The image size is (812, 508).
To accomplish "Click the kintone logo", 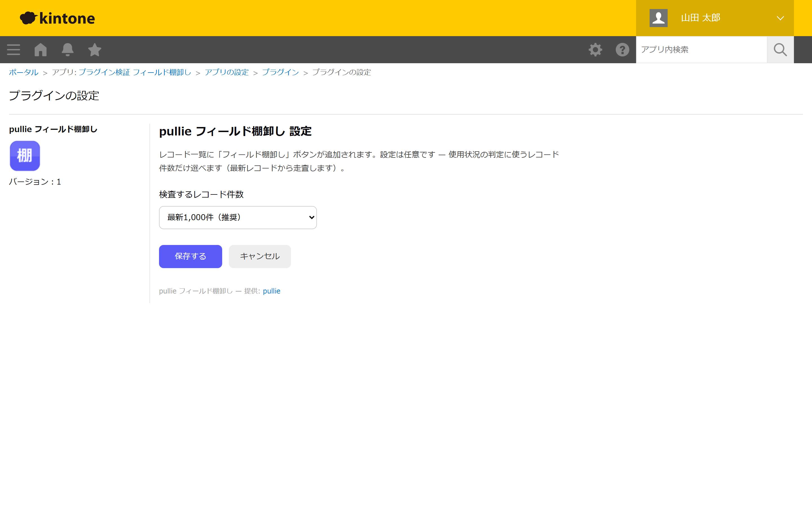I will [58, 18].
